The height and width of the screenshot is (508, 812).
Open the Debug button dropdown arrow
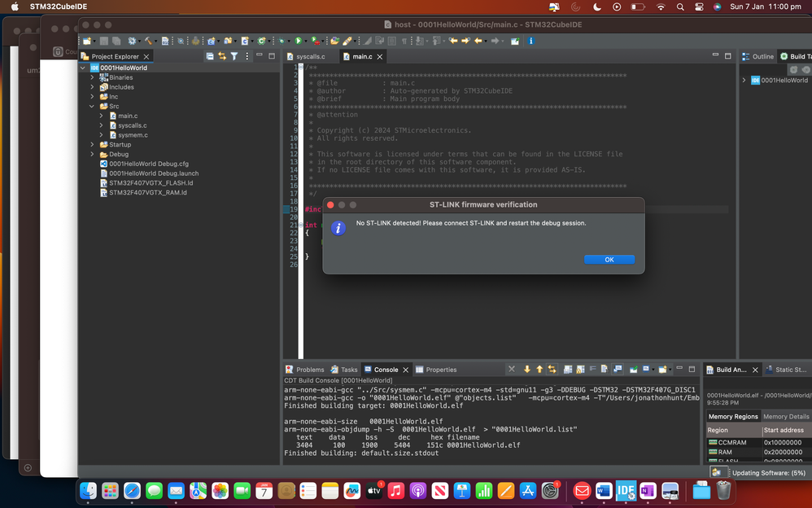coord(290,42)
